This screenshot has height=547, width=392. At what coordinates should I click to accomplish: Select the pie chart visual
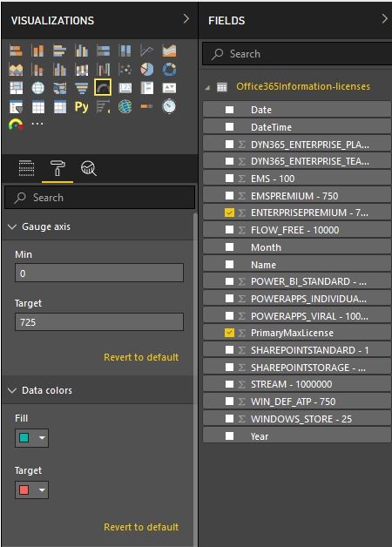click(x=147, y=70)
